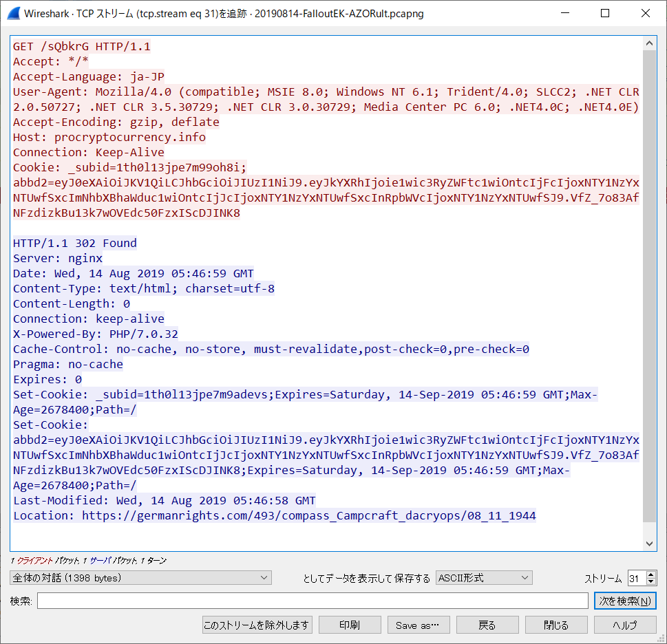Click the 'Expires: 0' line
Image resolution: width=667 pixels, height=644 pixels.
click(47, 380)
